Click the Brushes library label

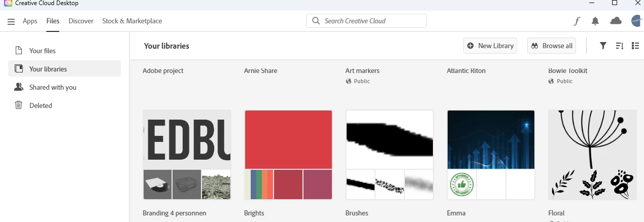[357, 213]
